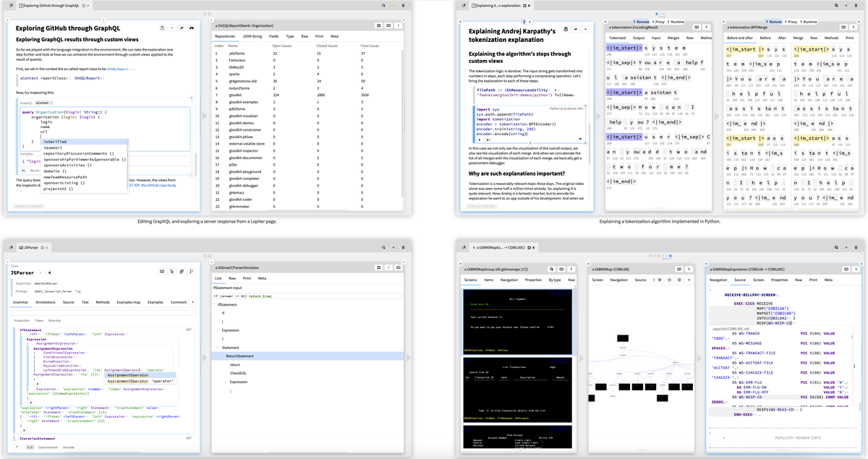
Task: Select Token filter in grammar view
Action: click(39, 319)
